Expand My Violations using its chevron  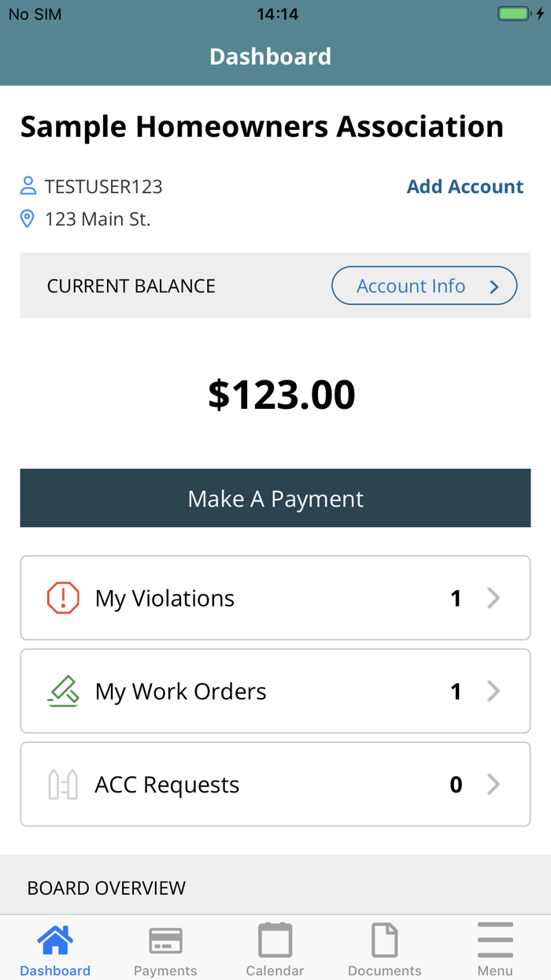(x=494, y=597)
